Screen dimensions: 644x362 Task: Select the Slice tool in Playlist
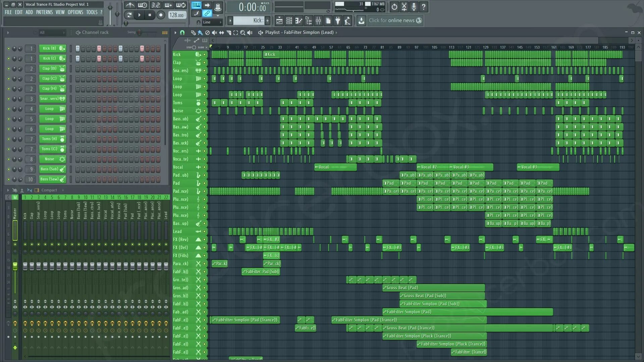point(228,33)
